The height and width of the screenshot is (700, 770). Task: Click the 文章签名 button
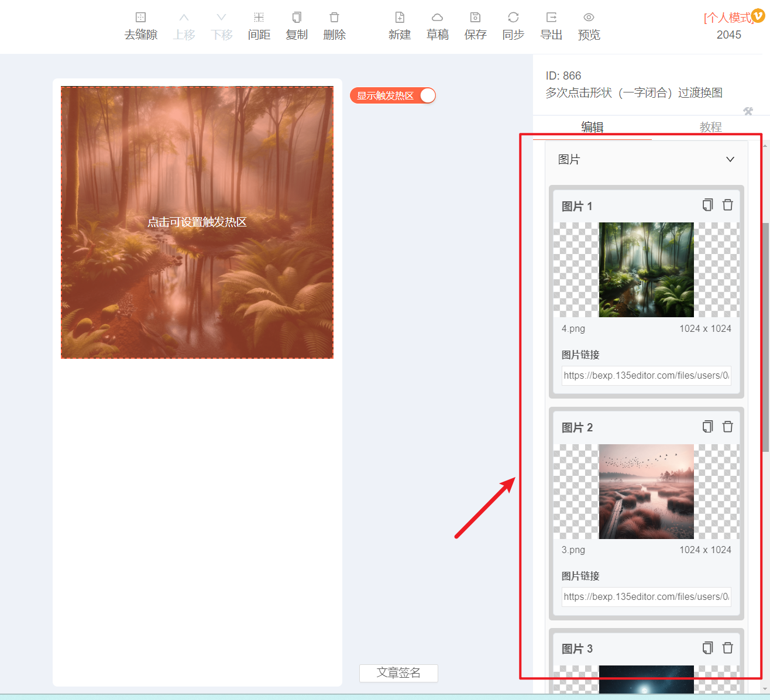click(x=398, y=673)
